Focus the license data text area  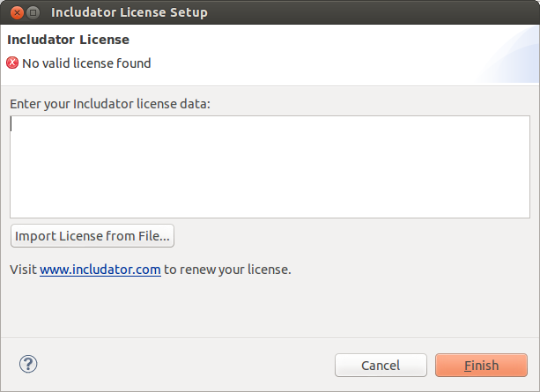click(270, 166)
